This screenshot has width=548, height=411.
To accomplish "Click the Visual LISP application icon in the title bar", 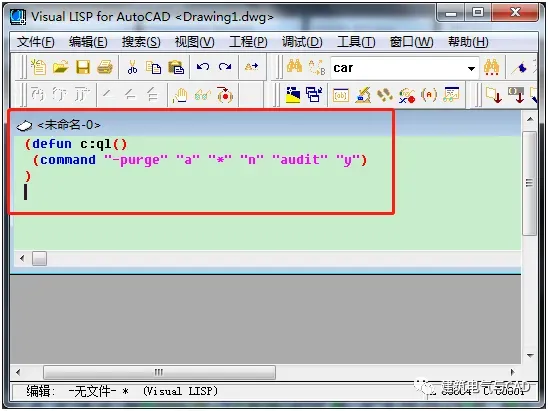I will click(x=17, y=17).
